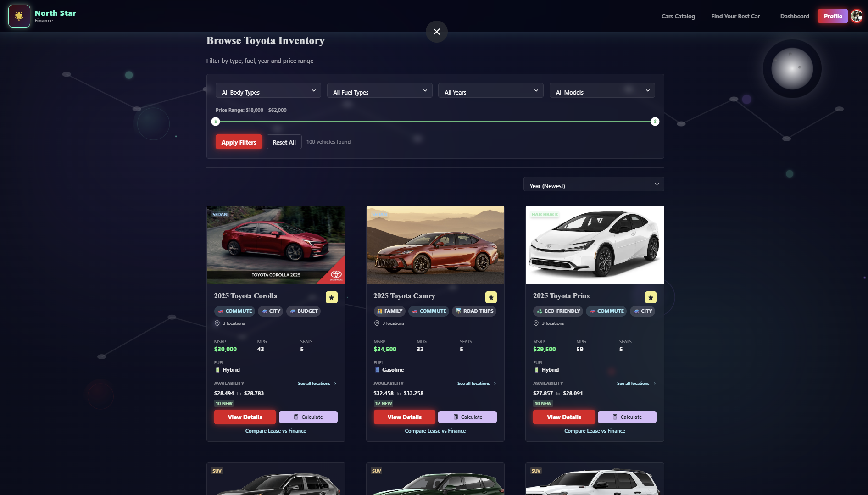Viewport: 868px width, 495px height.
Task: Expand the All Fuel Types dropdown
Action: coord(380,91)
